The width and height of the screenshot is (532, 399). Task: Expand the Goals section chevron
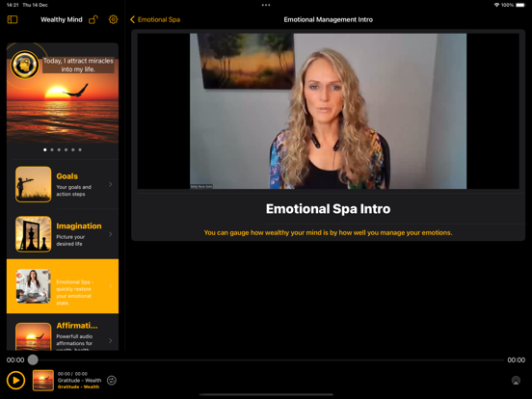pos(111,184)
